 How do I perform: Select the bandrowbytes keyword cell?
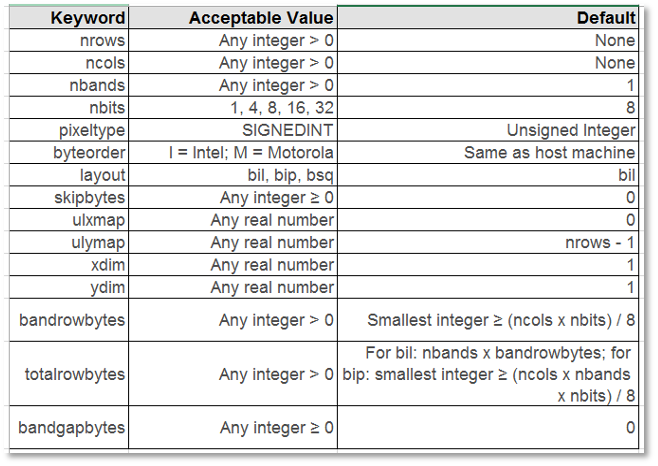coord(73,321)
